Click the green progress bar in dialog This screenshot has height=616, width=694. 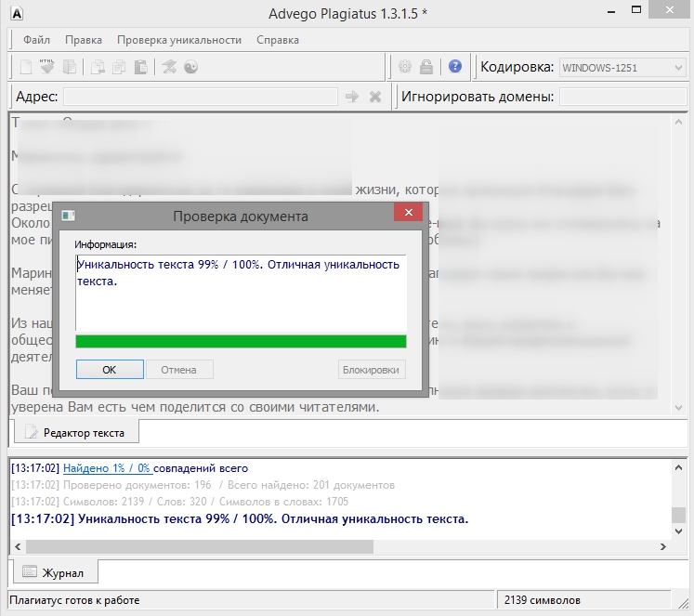(x=241, y=341)
